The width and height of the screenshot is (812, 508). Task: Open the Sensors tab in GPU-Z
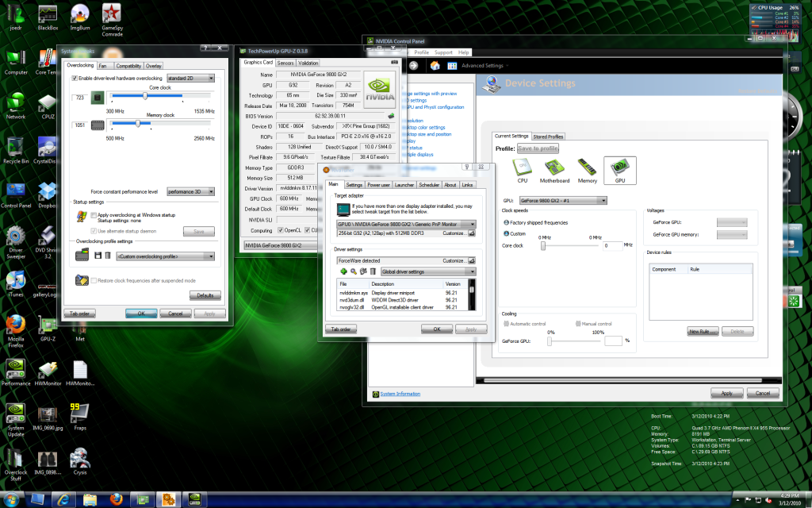point(285,63)
